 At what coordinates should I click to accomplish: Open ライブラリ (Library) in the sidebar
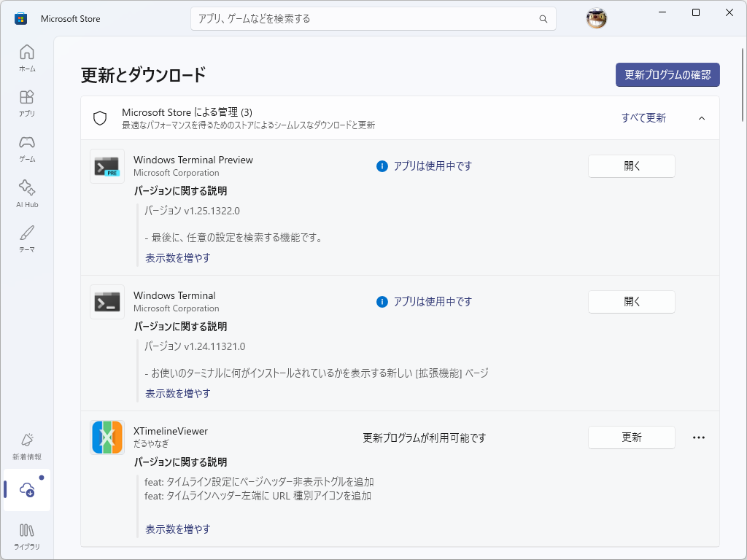pos(27,536)
